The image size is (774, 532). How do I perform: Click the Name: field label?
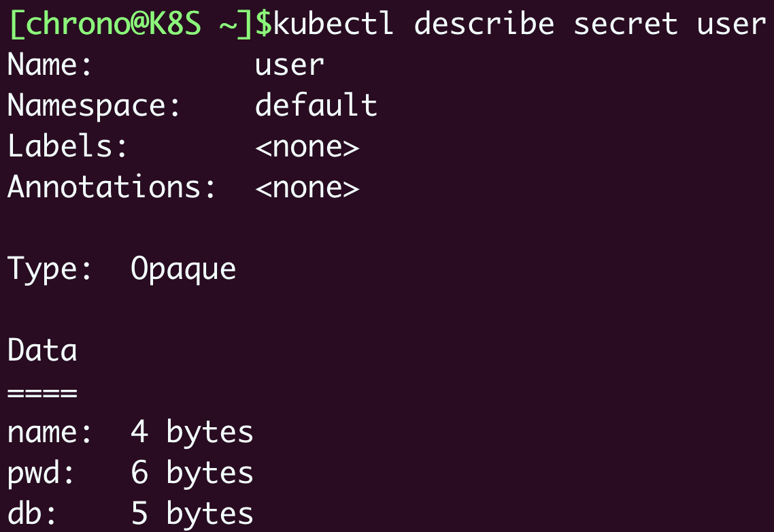click(x=50, y=65)
